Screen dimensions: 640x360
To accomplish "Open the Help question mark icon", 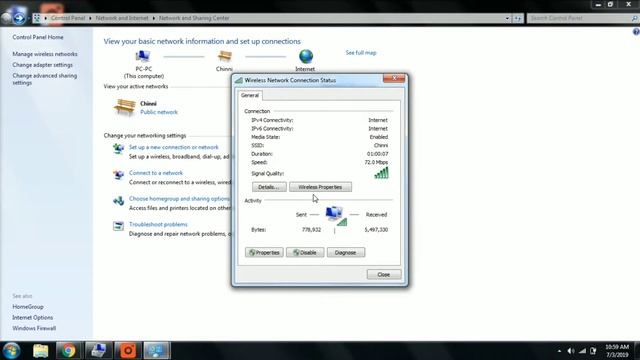I will click(x=636, y=32).
